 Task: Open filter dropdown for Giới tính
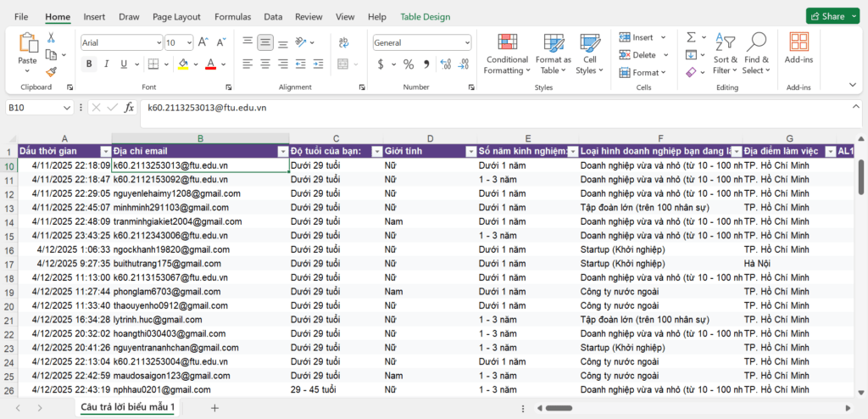click(x=471, y=151)
